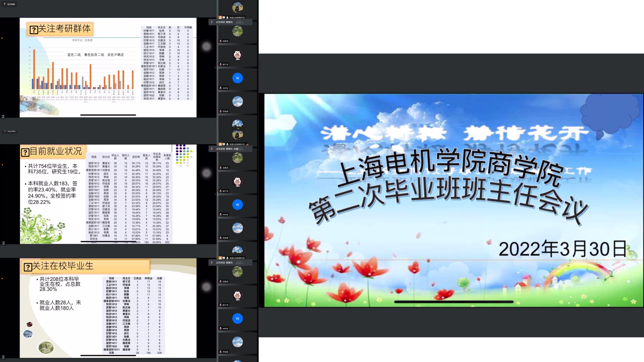
Task: Toggle muted mic of topmost 刘景龙 tile
Action: click(x=221, y=41)
